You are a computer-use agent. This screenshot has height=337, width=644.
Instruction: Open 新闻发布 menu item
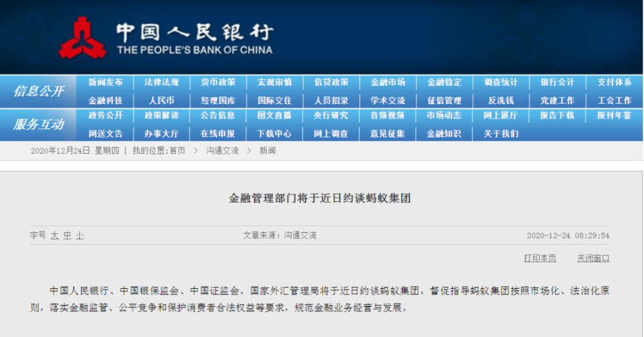[106, 82]
